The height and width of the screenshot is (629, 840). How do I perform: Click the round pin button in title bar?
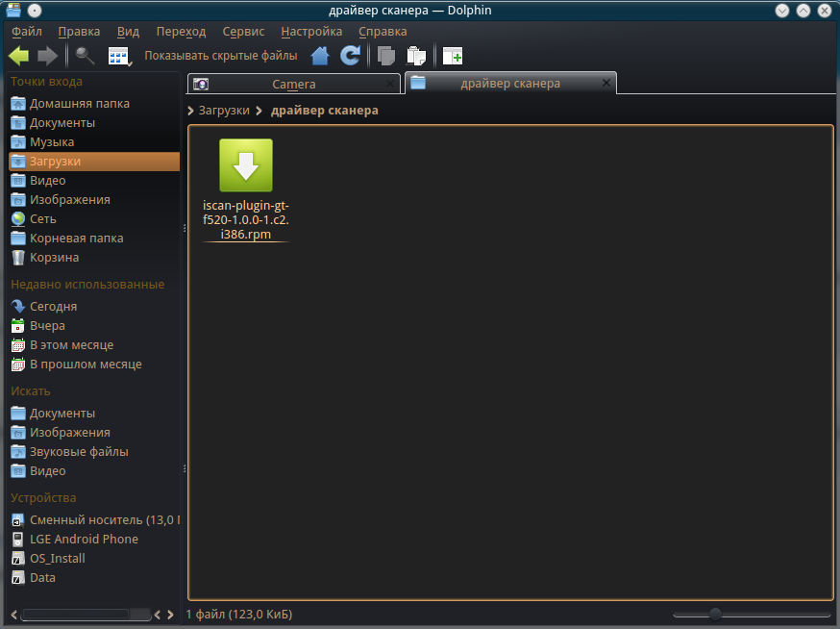click(35, 11)
